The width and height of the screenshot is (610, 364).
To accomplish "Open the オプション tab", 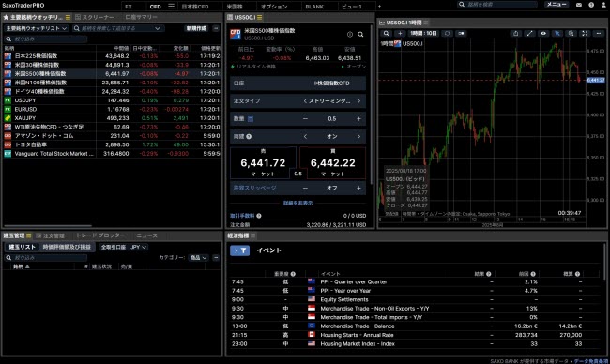I will (x=274, y=7).
